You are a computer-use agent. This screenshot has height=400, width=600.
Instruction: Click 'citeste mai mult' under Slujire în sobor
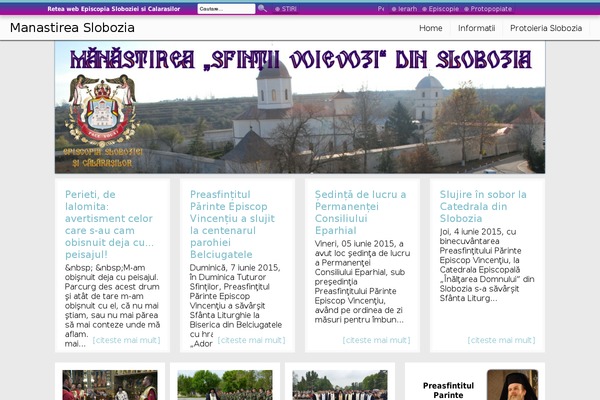[x=501, y=340]
